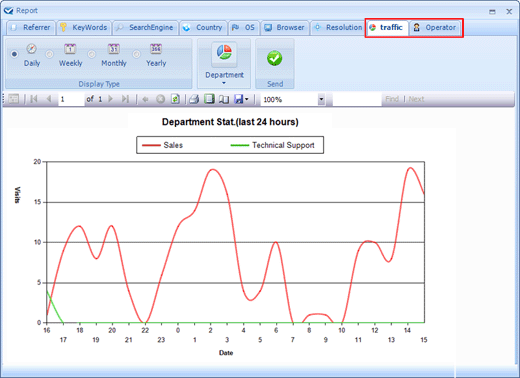
Task: Click the KeyWords tab key icon
Action: 63,27
